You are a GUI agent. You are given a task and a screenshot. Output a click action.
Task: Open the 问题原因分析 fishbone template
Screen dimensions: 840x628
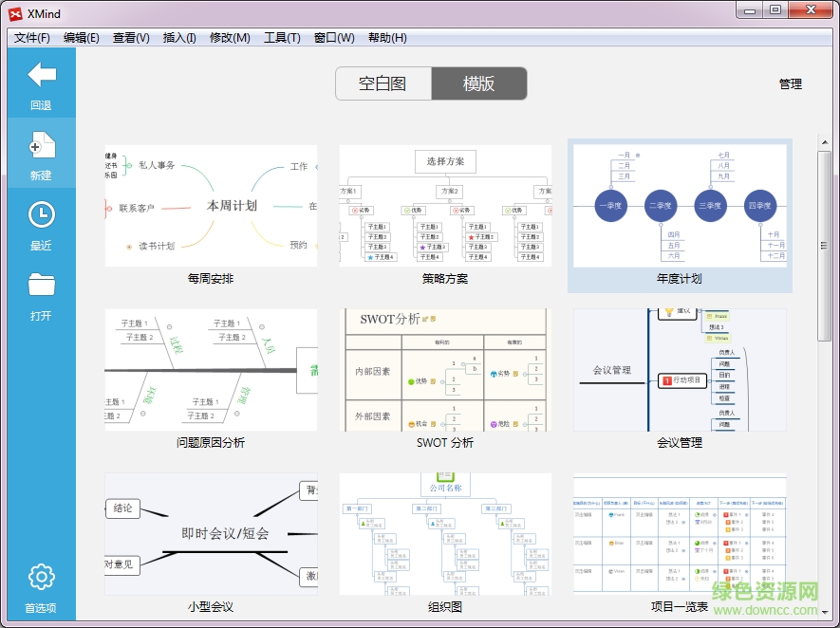(211, 368)
